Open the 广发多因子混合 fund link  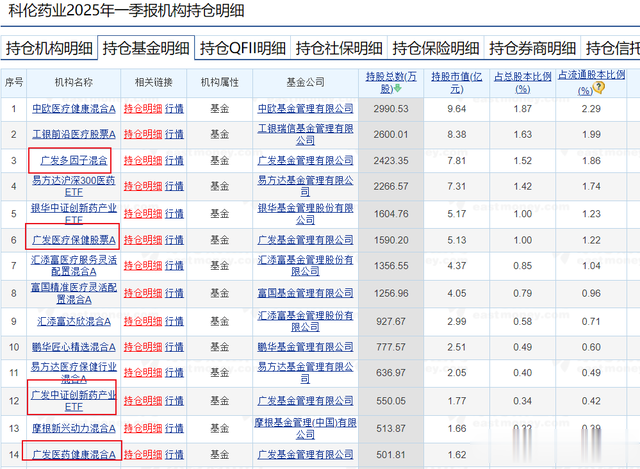point(74,160)
